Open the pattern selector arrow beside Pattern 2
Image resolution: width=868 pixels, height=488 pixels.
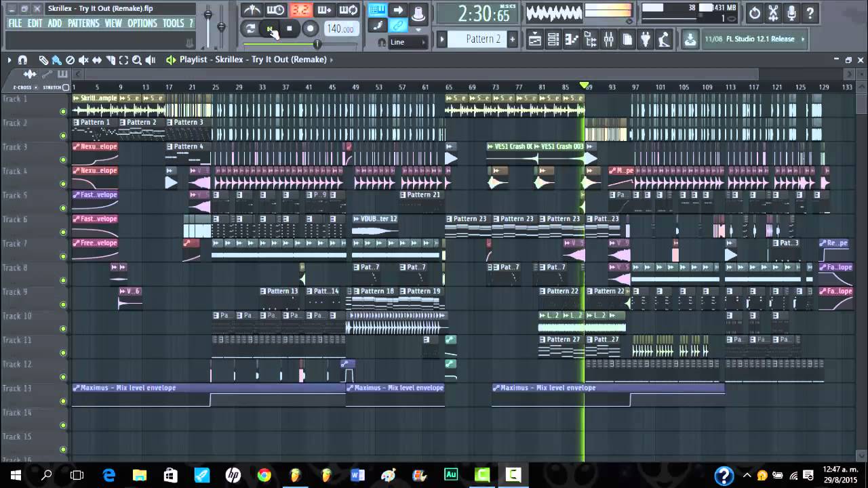click(x=442, y=39)
